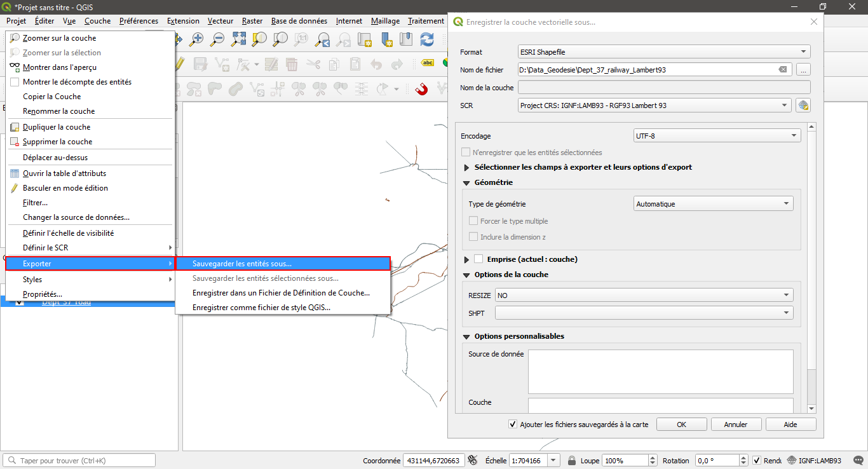Open the Styles submenu entry
Viewport: 868px width, 469px height.
click(90, 280)
